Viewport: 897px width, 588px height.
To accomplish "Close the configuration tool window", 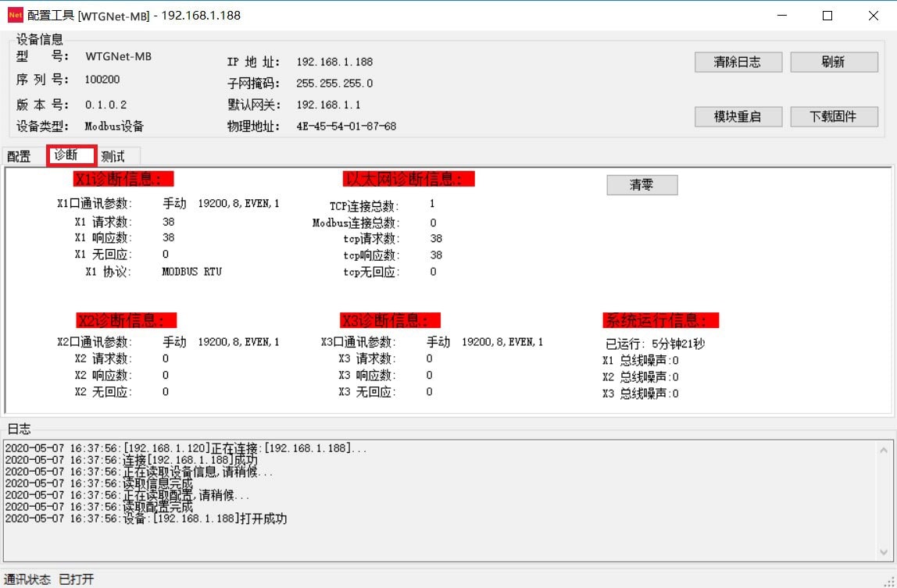I will pos(873,16).
